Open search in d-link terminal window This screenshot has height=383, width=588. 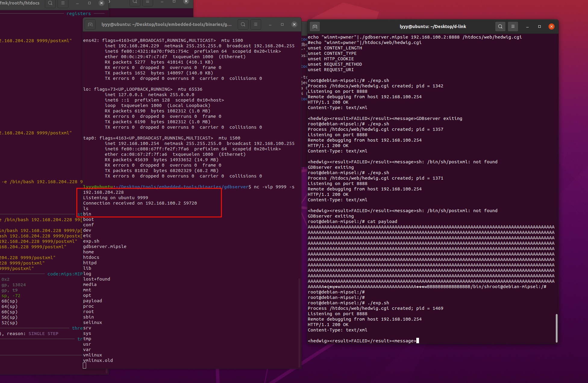pyautogui.click(x=500, y=27)
